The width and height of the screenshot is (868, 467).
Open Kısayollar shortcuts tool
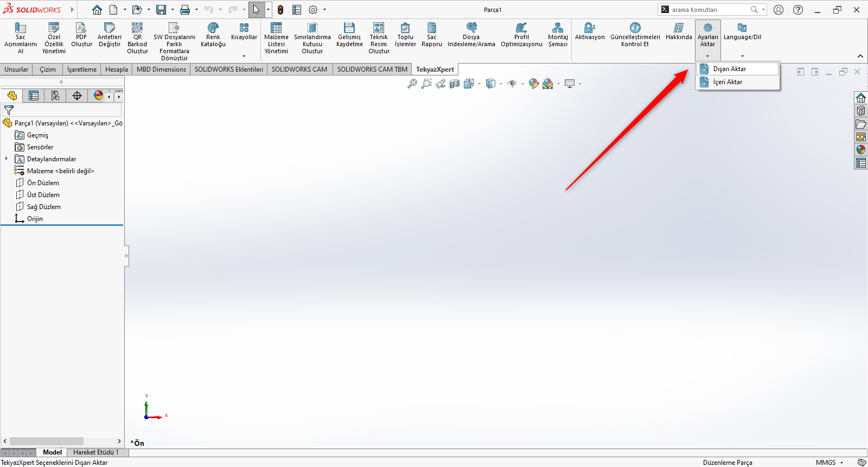click(x=244, y=31)
